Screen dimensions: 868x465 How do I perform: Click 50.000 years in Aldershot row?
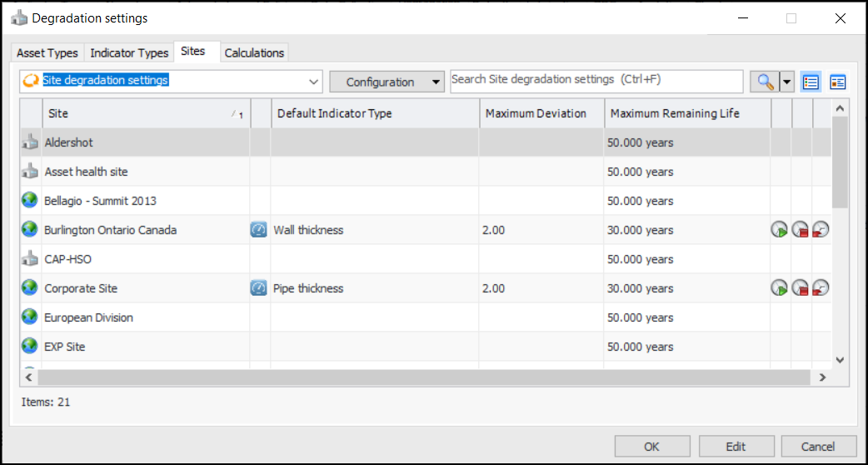coord(640,142)
